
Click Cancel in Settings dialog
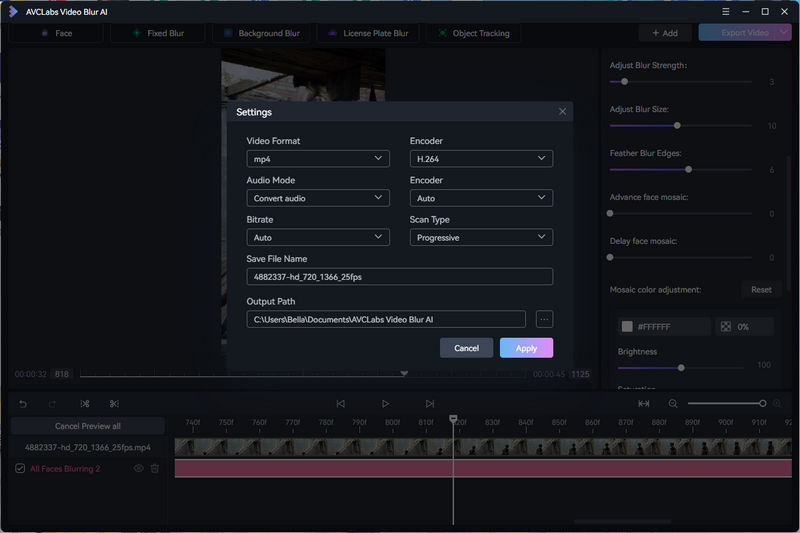pyautogui.click(x=466, y=348)
